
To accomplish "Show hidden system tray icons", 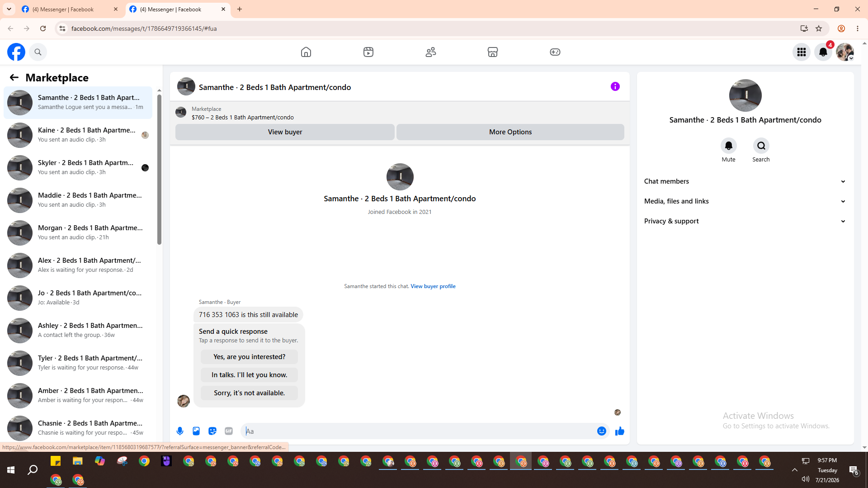I will click(794, 470).
